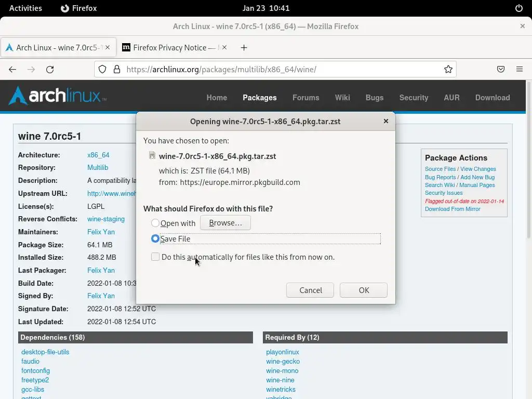Cancel the download dialog

[310, 290]
